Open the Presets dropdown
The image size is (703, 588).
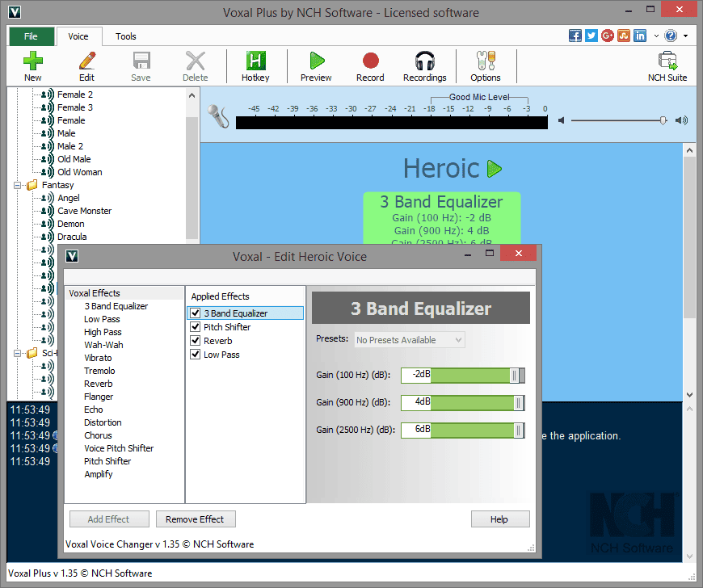pos(410,340)
